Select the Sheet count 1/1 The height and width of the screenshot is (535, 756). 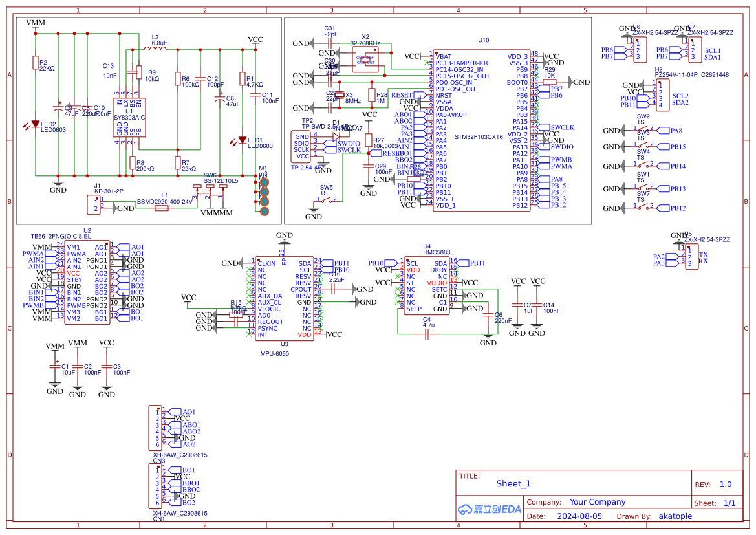pyautogui.click(x=729, y=503)
